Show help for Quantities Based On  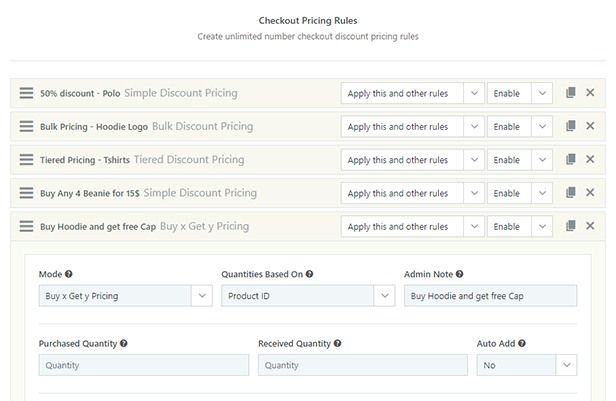pos(323,274)
